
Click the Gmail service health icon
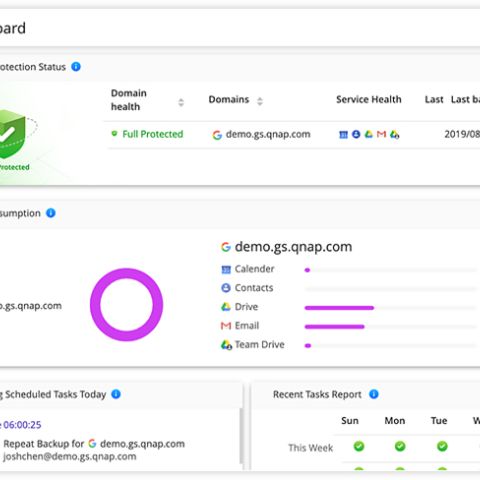381,134
